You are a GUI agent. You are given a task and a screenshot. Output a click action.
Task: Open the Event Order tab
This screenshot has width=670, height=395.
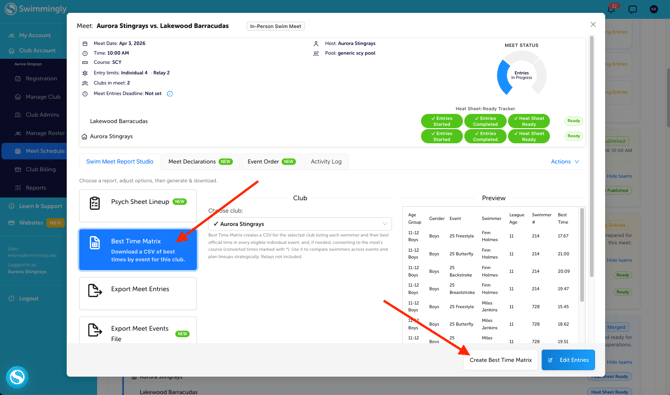click(x=271, y=162)
